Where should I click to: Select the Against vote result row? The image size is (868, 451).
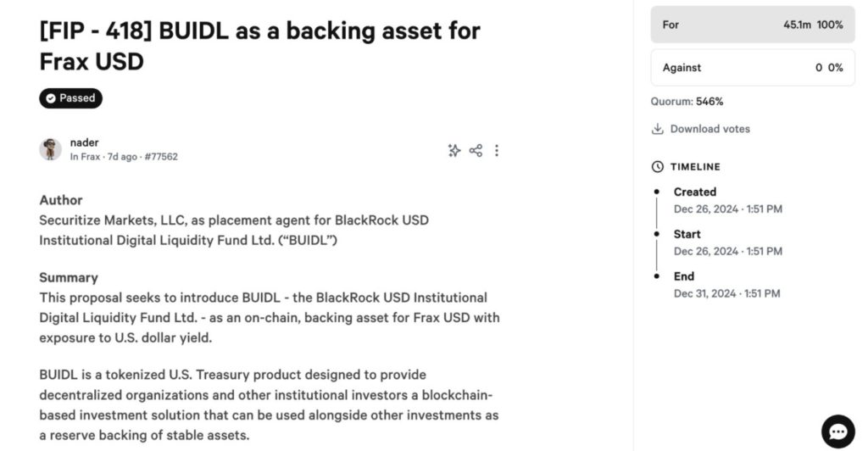(x=752, y=68)
